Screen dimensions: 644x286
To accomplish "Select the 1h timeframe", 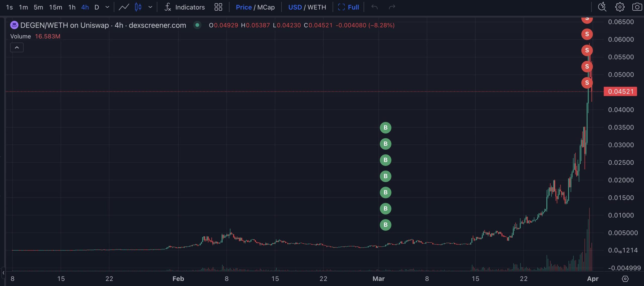I will [x=72, y=7].
